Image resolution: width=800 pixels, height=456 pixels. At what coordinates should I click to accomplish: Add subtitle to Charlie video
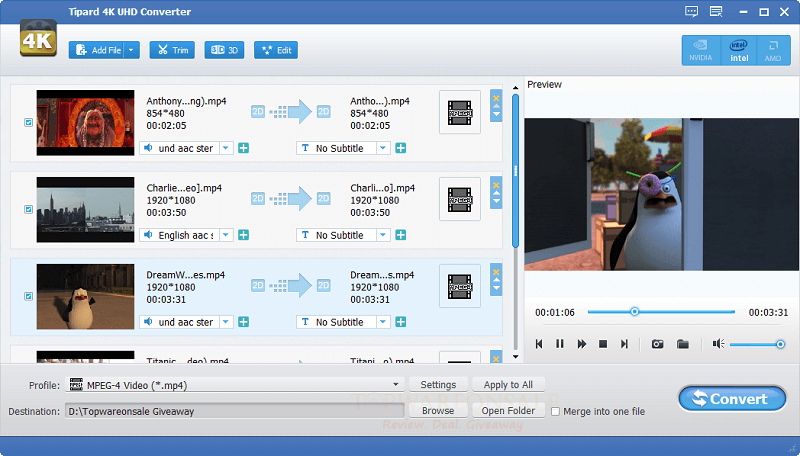(x=401, y=235)
